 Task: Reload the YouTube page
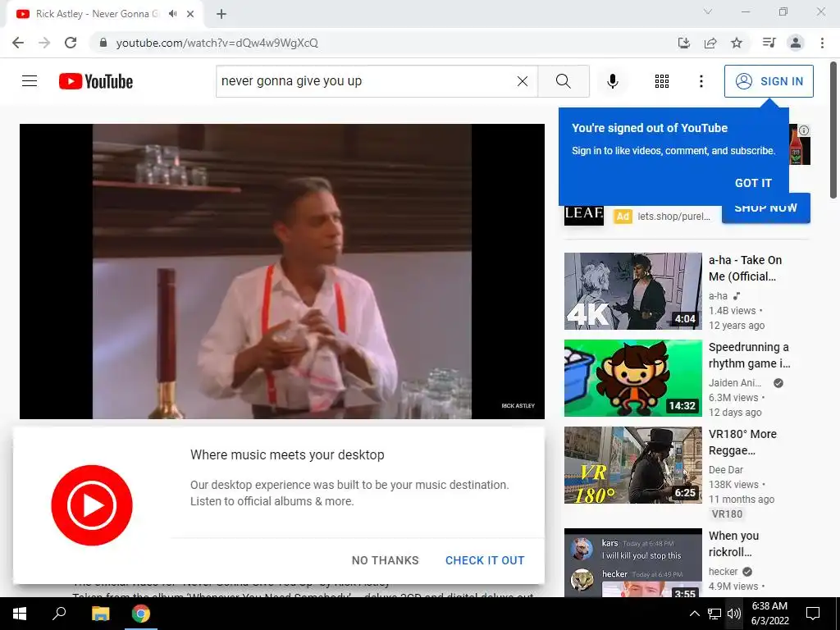tap(71, 43)
